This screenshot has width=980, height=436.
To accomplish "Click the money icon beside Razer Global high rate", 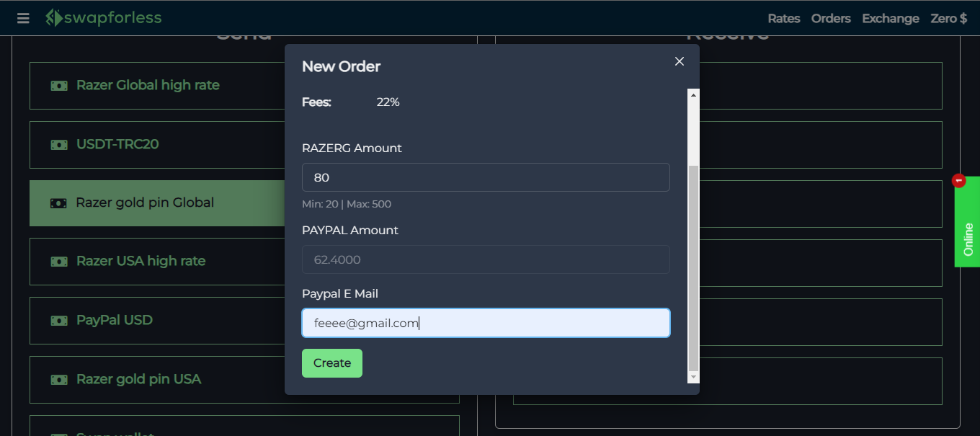I will 59,86.
